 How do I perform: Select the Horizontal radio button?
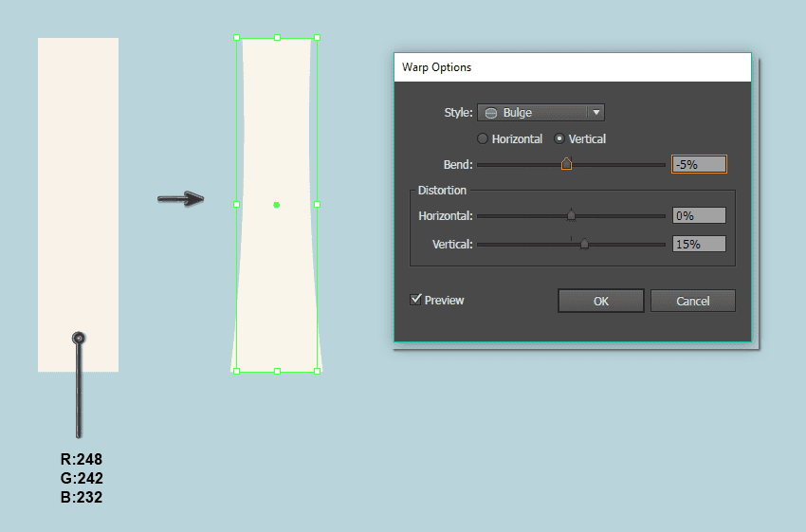[482, 138]
